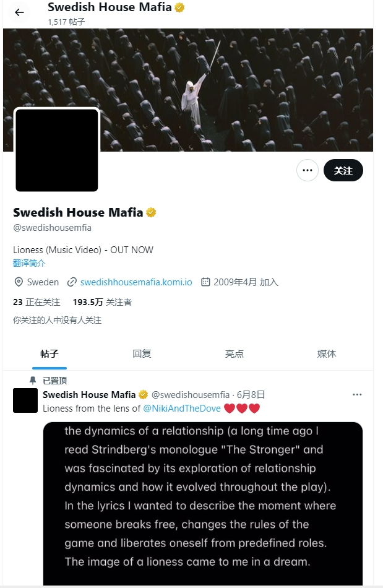Open the three-dot more options beside 关注
This screenshot has width=383, height=588.
[308, 170]
